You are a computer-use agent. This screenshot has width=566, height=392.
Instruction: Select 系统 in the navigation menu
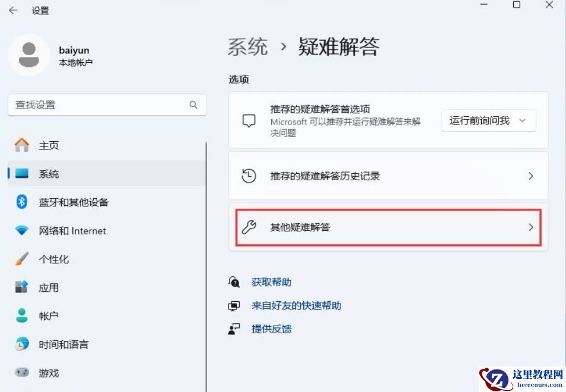coord(49,174)
